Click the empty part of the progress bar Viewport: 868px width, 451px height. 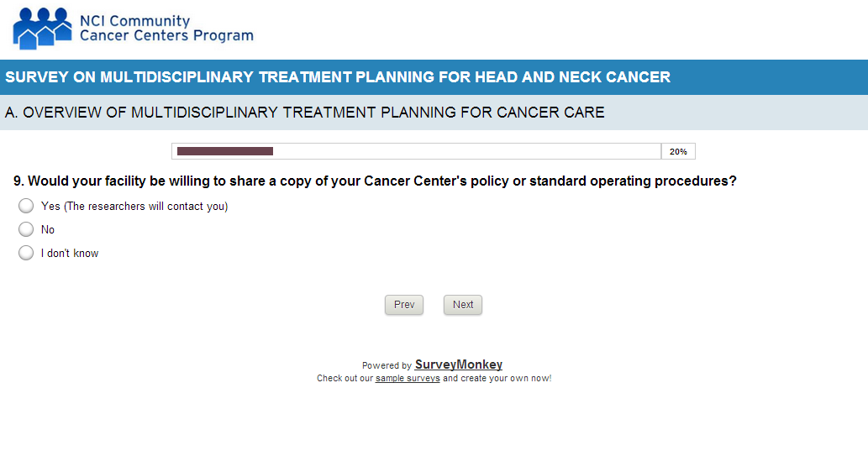pos(466,151)
